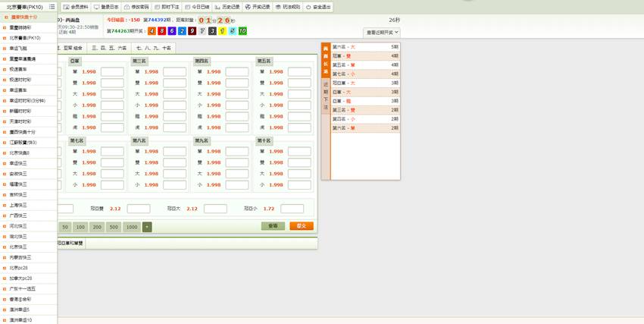This screenshot has width=644, height=324.
Task: Expand the 查看近期开奖 recent draws dropdown
Action: tap(382, 33)
